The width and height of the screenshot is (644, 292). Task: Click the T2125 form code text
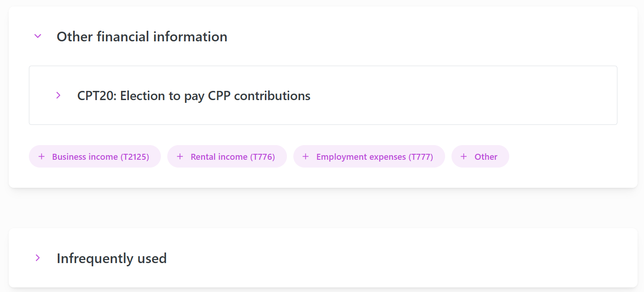pos(135,157)
